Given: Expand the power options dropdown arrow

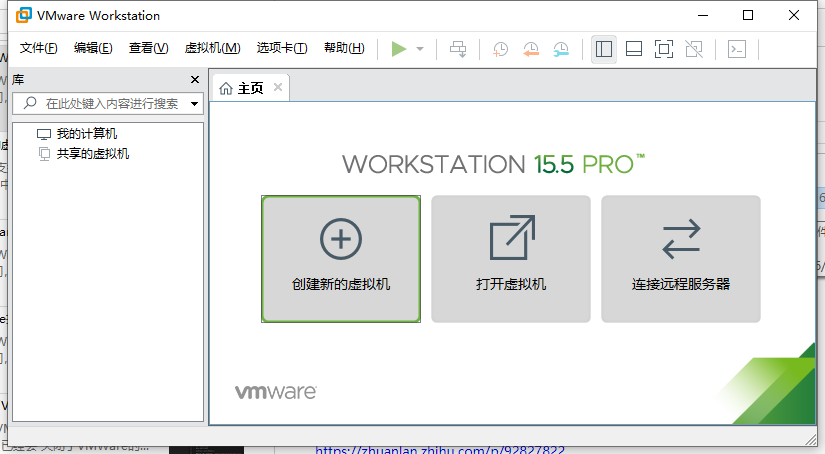Looking at the screenshot, I should tap(420, 49).
